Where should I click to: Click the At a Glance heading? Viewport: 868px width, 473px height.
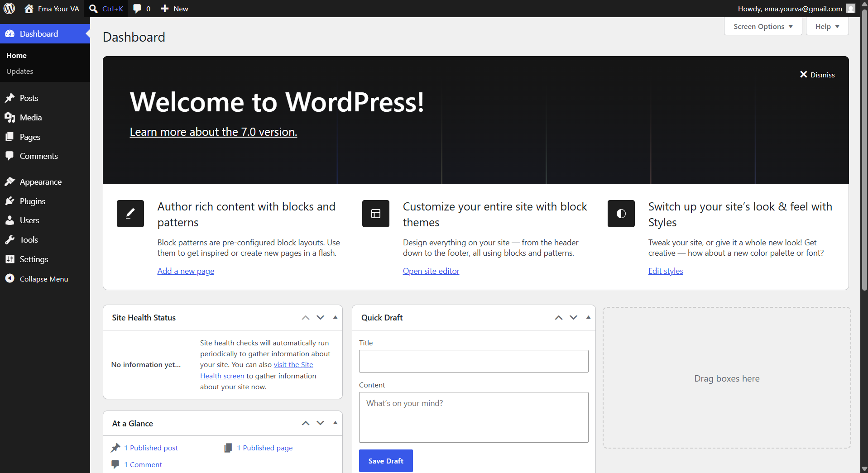(x=133, y=424)
